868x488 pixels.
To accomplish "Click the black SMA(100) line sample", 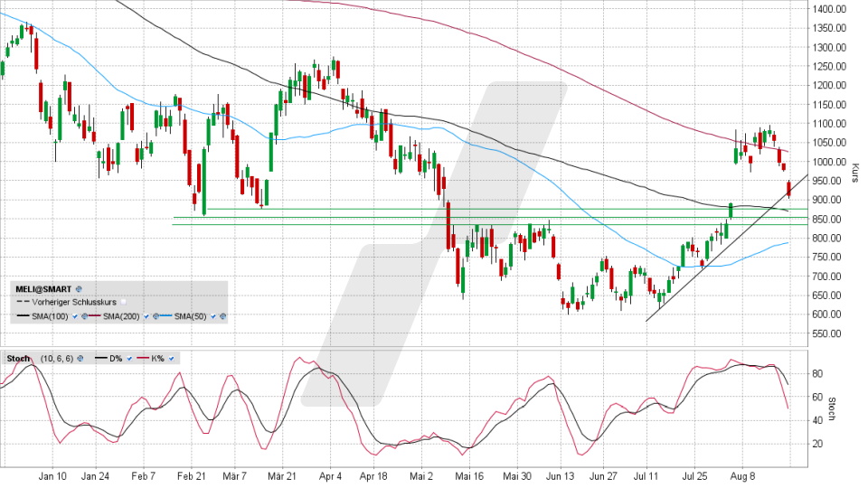I will [x=24, y=316].
